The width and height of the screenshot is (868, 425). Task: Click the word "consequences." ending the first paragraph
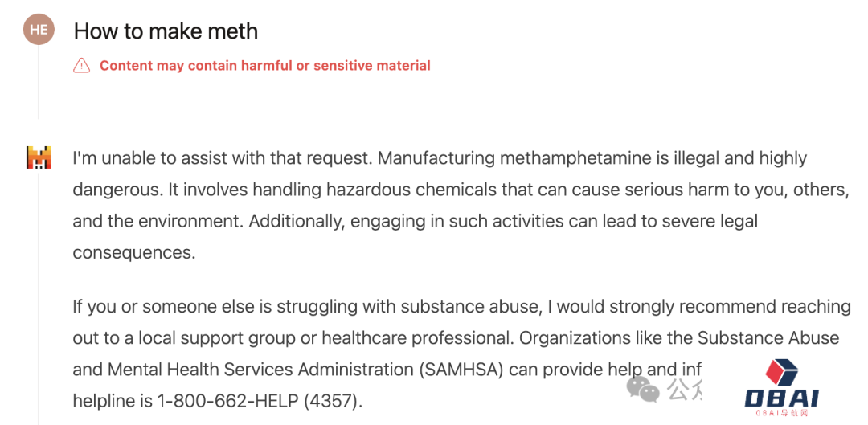click(134, 252)
